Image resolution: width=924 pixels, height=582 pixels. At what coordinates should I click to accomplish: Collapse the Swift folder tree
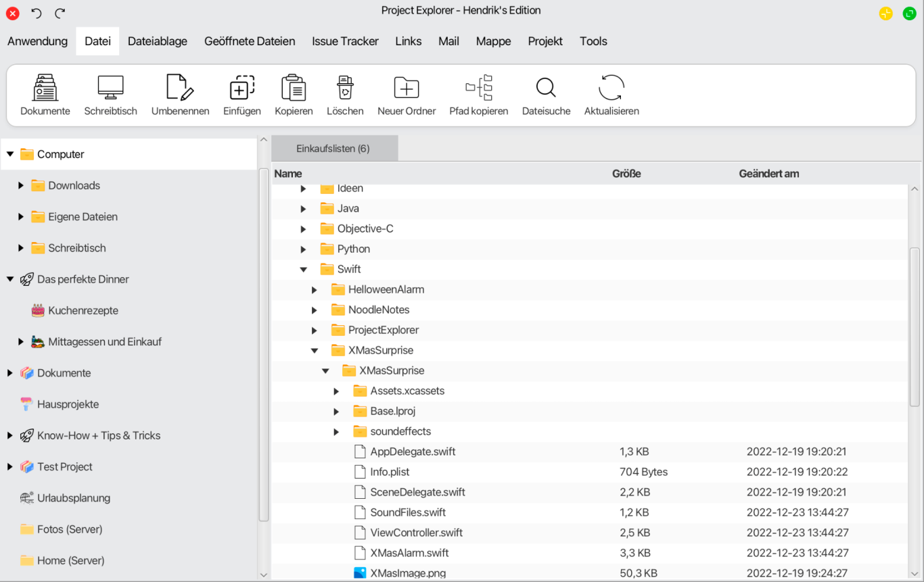click(x=303, y=269)
